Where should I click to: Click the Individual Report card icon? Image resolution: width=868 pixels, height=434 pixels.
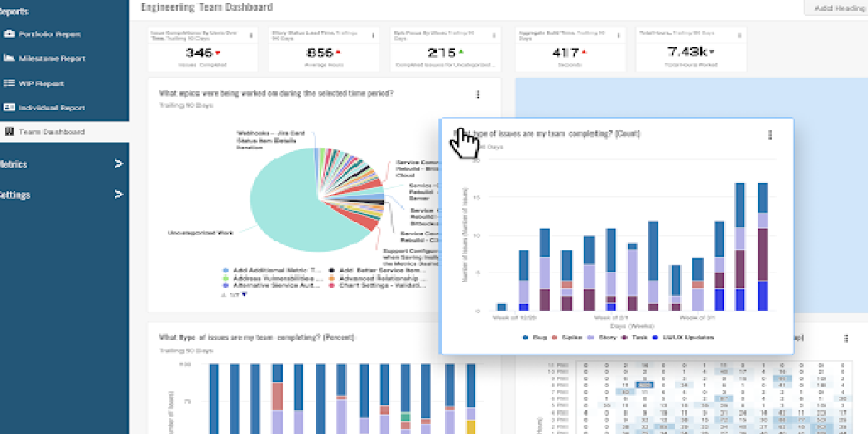pyautogui.click(x=9, y=108)
